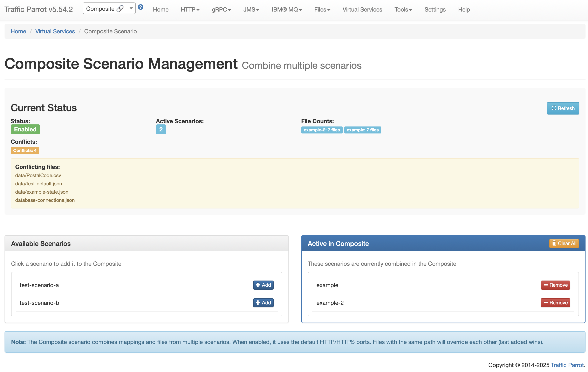Remove example-2 from the Composite
The height and width of the screenshot is (372, 588).
tap(555, 303)
